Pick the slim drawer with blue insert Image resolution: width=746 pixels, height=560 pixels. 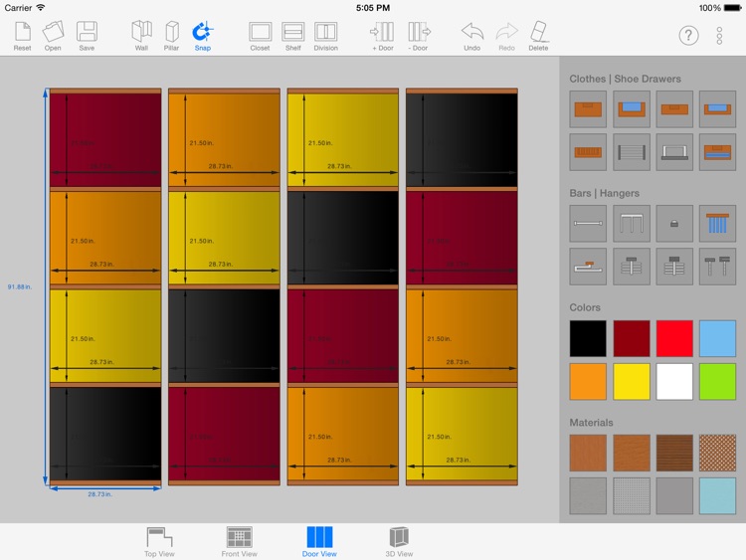click(717, 109)
